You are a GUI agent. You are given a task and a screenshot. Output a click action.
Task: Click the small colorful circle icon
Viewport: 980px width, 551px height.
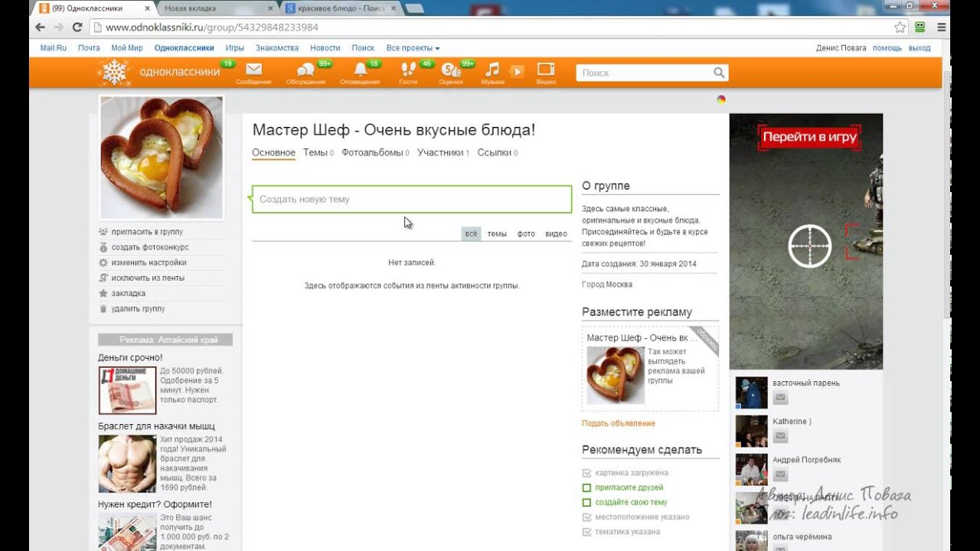(720, 99)
